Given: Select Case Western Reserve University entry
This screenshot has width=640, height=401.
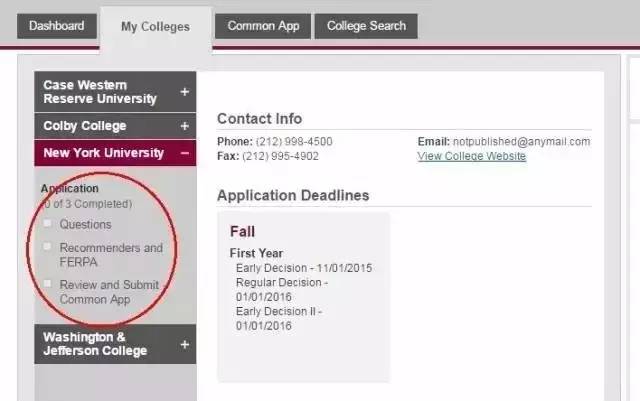Looking at the screenshot, I should coord(100,92).
